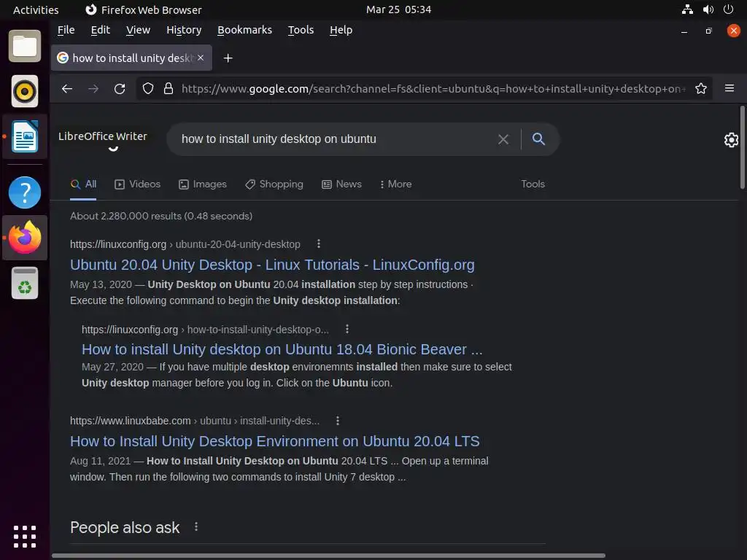
Task: Switch to the Videos results tab
Action: tap(138, 184)
